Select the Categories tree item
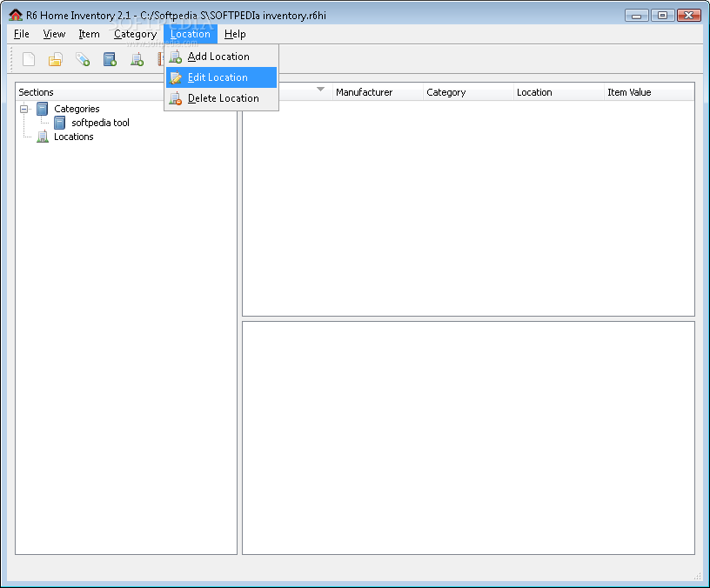The height and width of the screenshot is (588, 710). click(77, 109)
